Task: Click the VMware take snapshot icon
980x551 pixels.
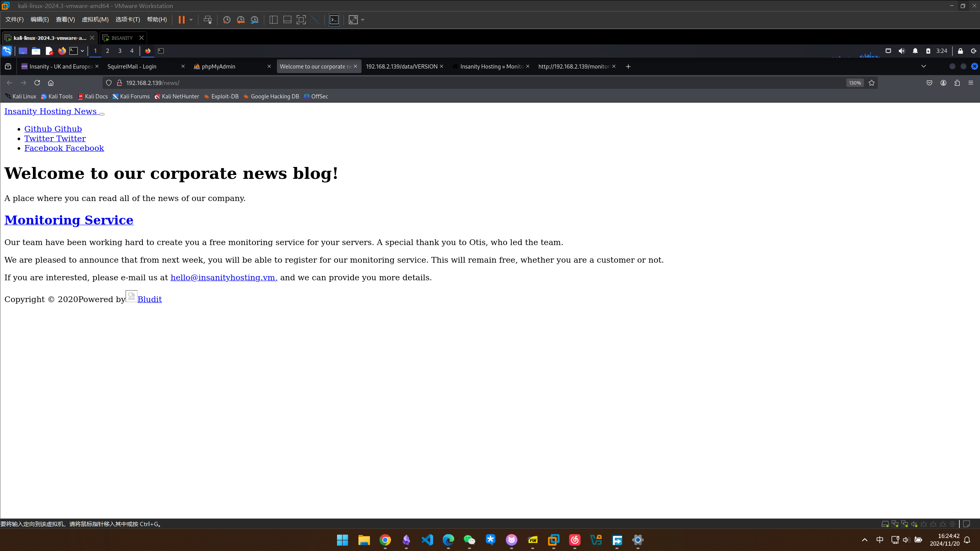Action: 227,20
